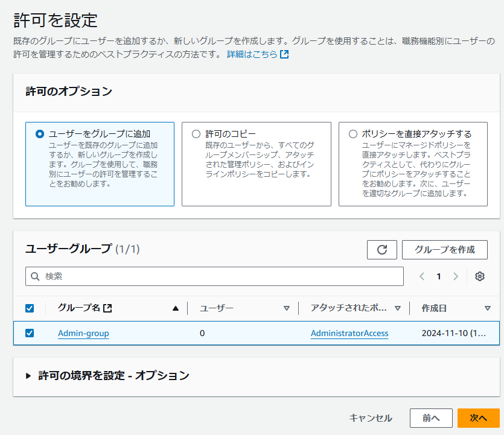The width and height of the screenshot is (504, 435).
Task: Click the 2024-11-10 creation date cell
Action: [x=453, y=333]
